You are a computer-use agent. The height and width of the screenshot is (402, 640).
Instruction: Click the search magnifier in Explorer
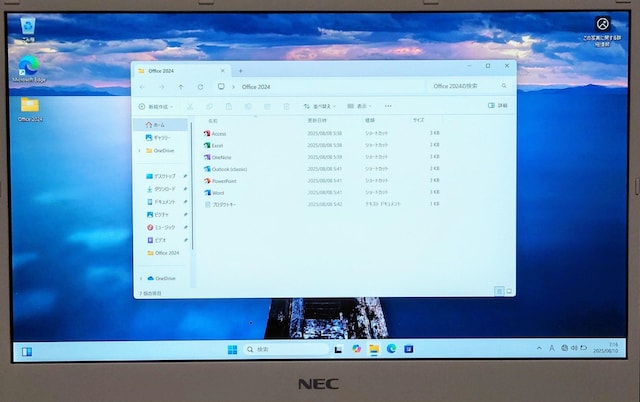click(x=504, y=86)
